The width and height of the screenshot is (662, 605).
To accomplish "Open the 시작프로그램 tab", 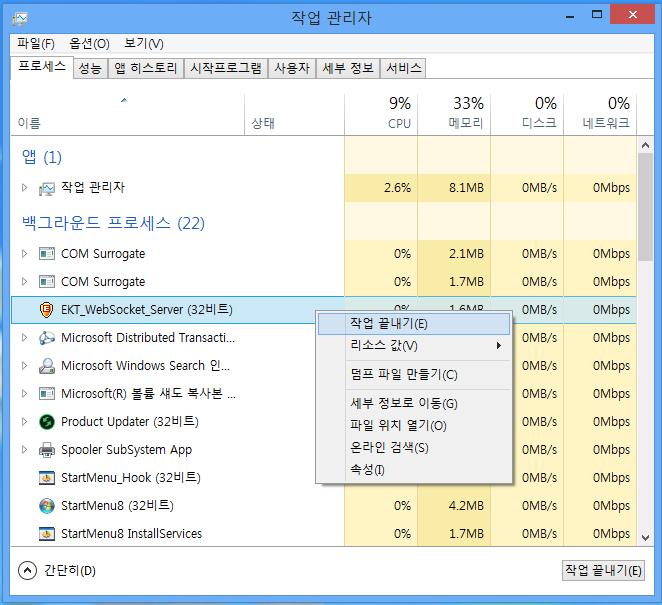I will pyautogui.click(x=226, y=68).
